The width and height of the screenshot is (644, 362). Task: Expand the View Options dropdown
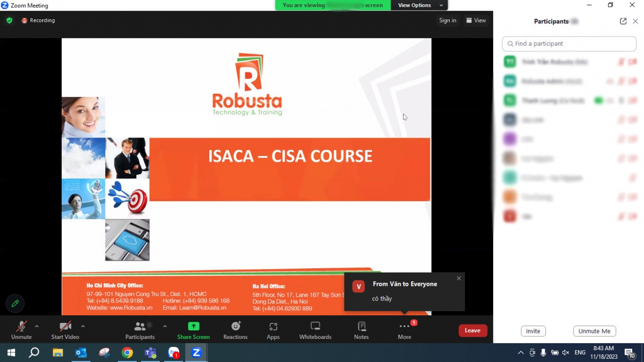(419, 5)
